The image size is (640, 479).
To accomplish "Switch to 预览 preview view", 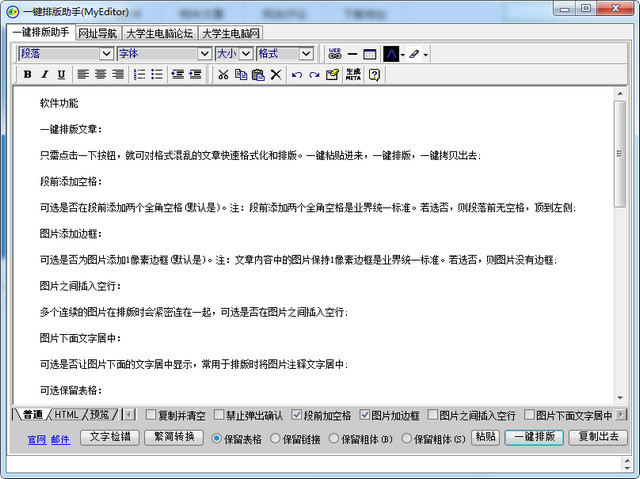I will tap(100, 415).
